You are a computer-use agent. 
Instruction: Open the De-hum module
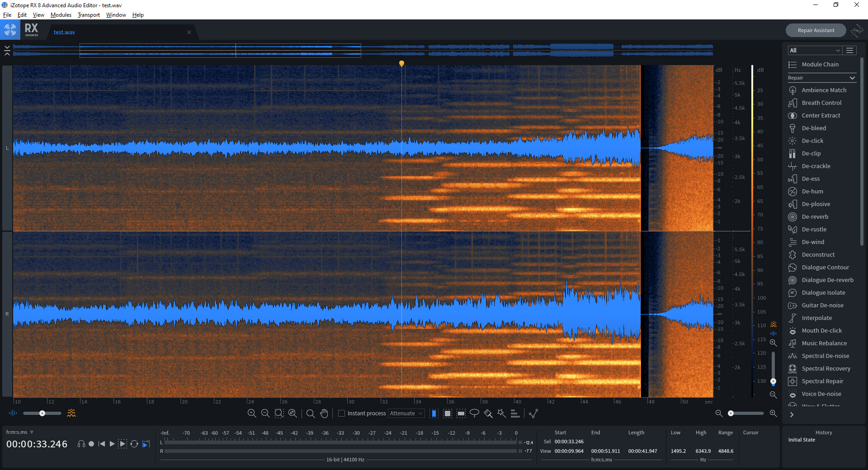[812, 192]
